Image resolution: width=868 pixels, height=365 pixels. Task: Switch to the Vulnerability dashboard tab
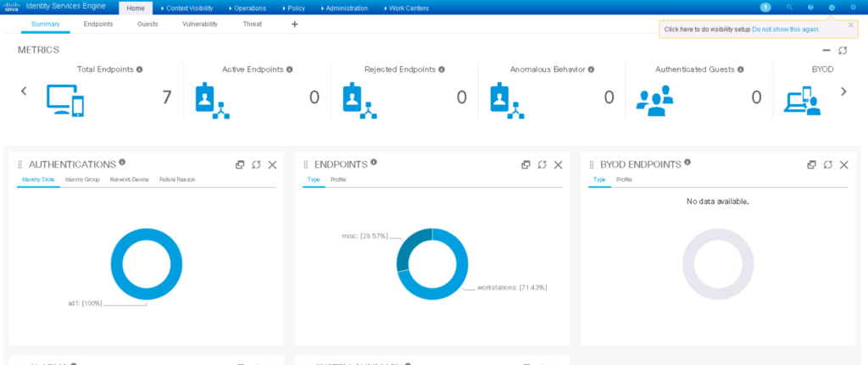point(200,25)
